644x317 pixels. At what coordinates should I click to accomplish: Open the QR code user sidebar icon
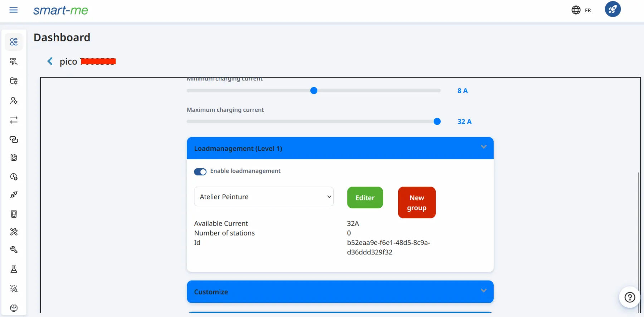tap(14, 61)
